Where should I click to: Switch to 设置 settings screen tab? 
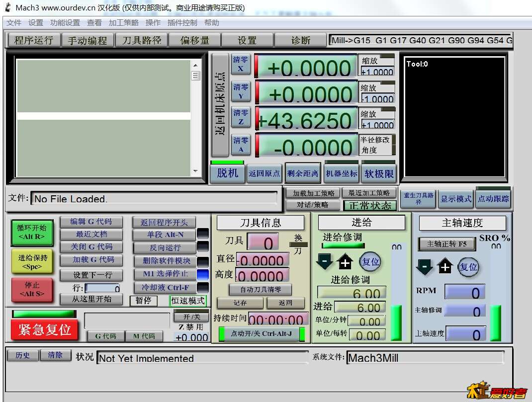[247, 40]
